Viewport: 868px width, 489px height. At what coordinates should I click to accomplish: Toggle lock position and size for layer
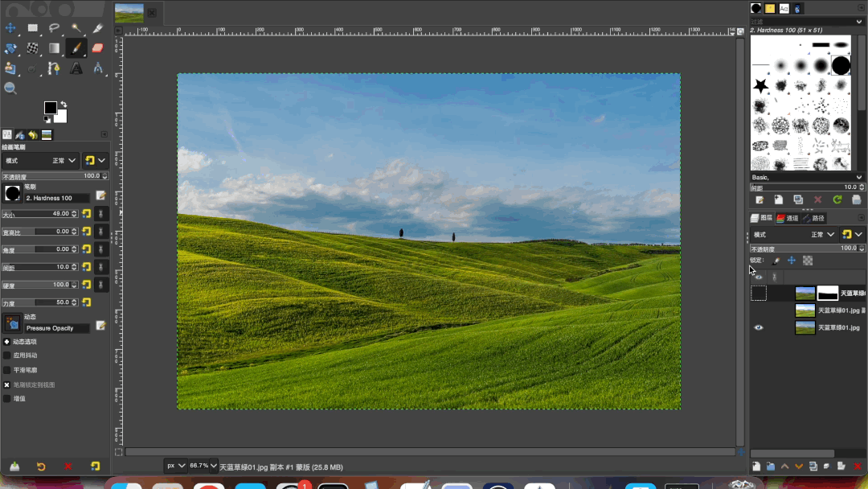point(792,261)
